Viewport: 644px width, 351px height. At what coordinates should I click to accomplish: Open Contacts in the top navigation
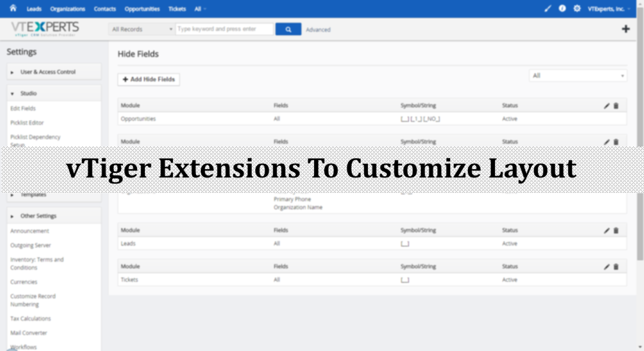105,9
